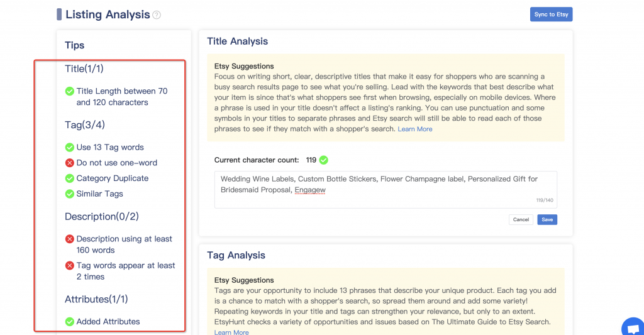This screenshot has height=335, width=644.
Task: Click green check beside Added Attributes
Action: [70, 322]
